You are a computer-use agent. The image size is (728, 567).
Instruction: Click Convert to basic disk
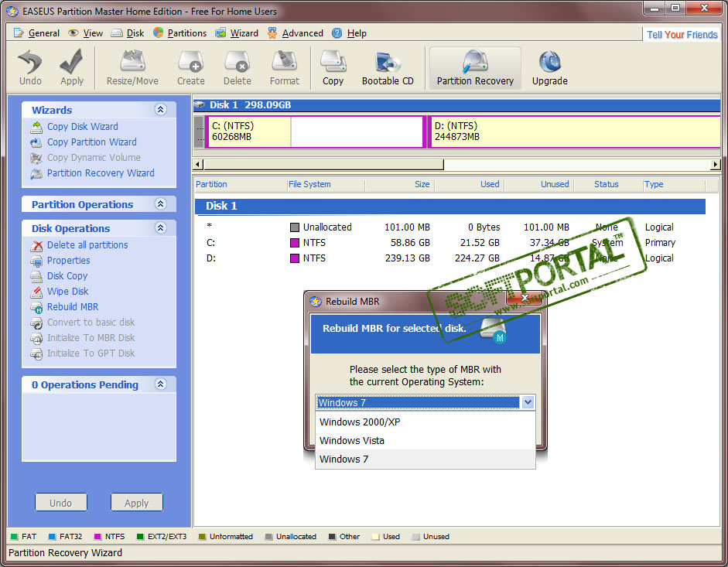[91, 323]
